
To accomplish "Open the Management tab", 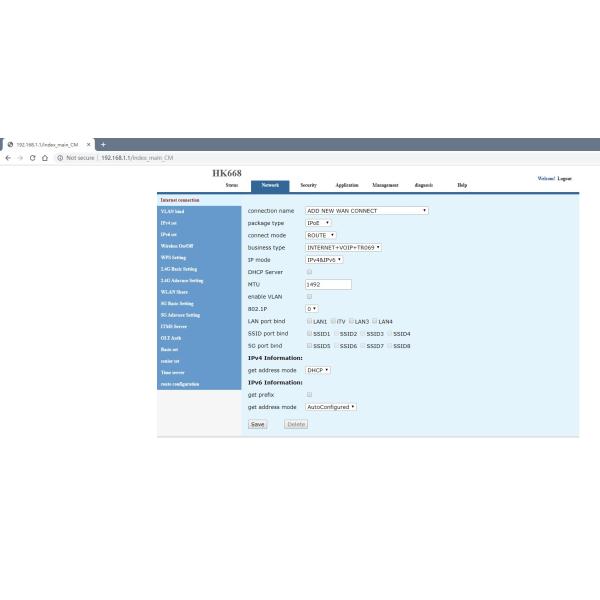I will point(385,185).
